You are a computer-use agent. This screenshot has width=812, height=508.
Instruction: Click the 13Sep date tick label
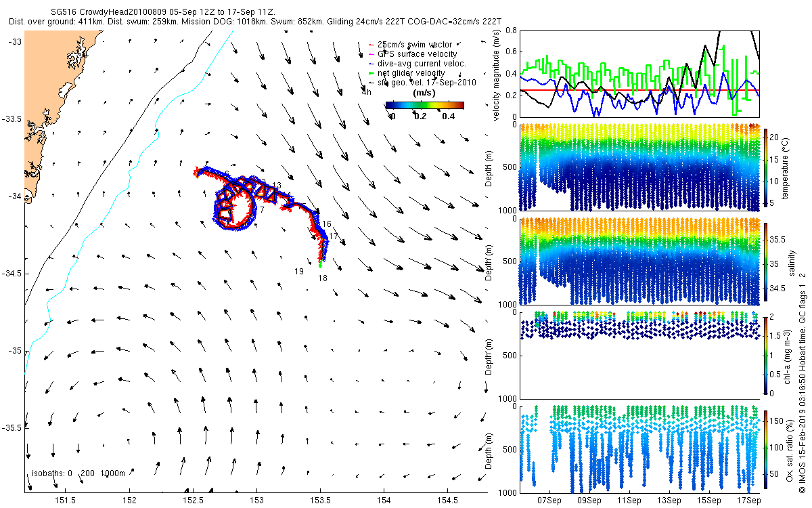coord(670,500)
